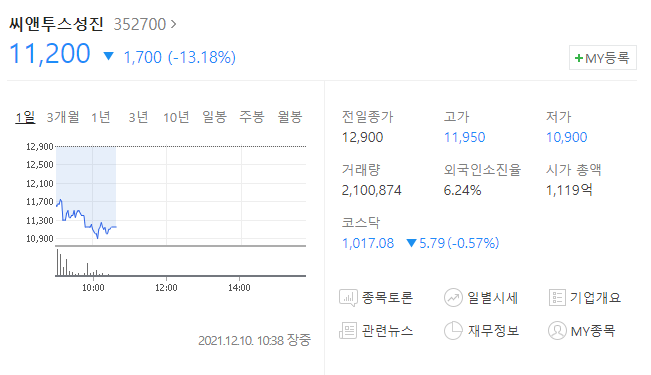Click the +MY등록 button
The width and height of the screenshot is (651, 375).
tap(602, 58)
